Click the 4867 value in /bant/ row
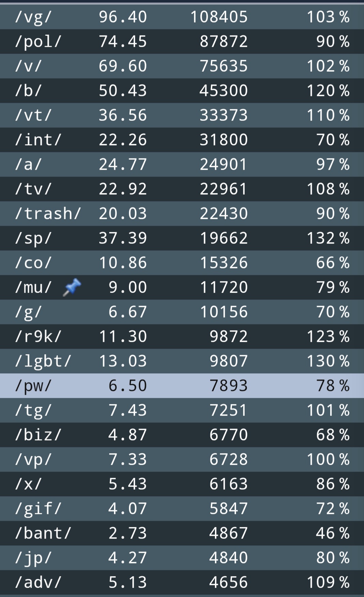Viewport: 364px width, 597px height. pyautogui.click(x=229, y=533)
